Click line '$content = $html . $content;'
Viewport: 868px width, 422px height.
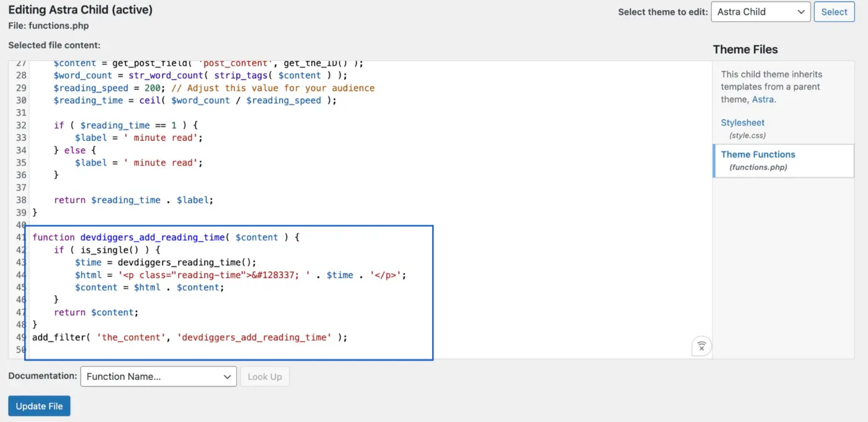click(x=149, y=287)
